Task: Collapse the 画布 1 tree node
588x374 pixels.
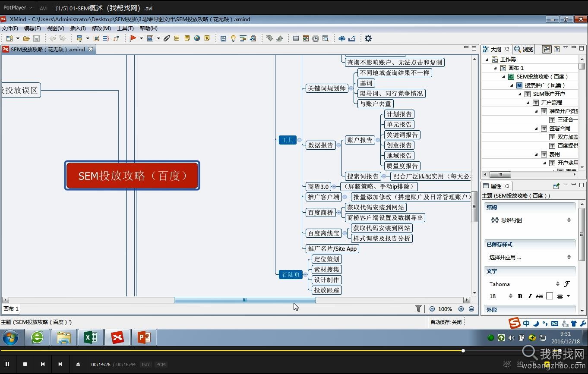Action: pos(496,68)
